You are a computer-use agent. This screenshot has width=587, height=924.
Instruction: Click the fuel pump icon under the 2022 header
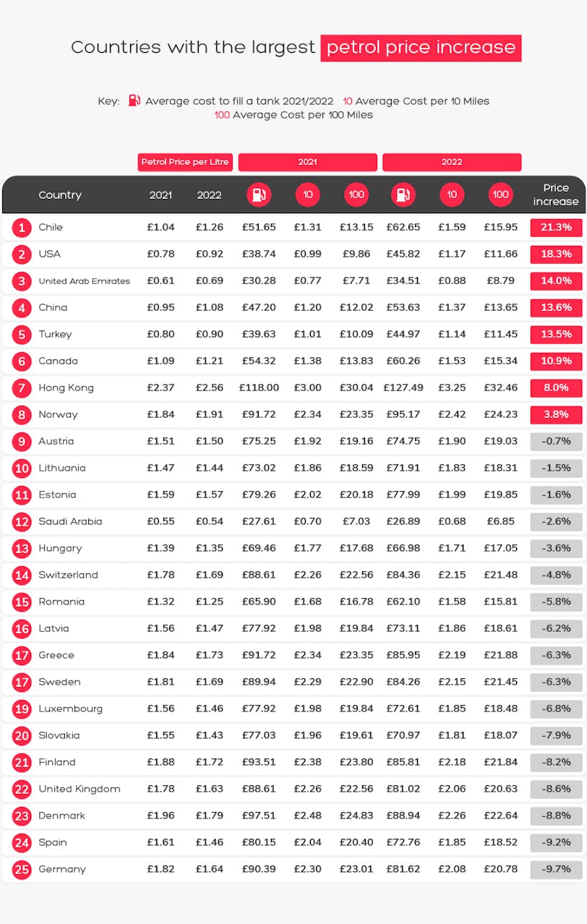point(403,194)
